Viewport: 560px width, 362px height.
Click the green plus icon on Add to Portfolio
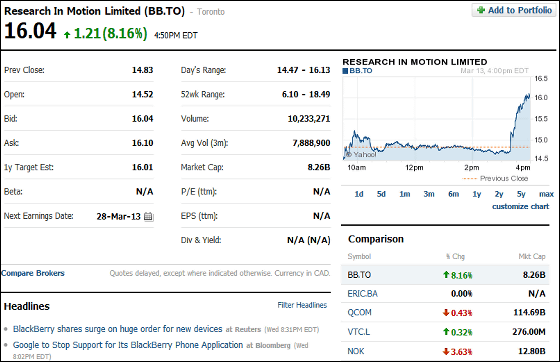481,10
